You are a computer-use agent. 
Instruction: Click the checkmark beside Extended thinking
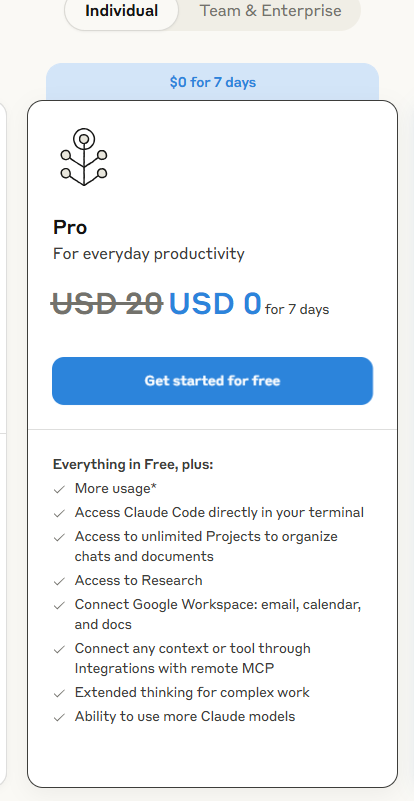[x=59, y=694]
